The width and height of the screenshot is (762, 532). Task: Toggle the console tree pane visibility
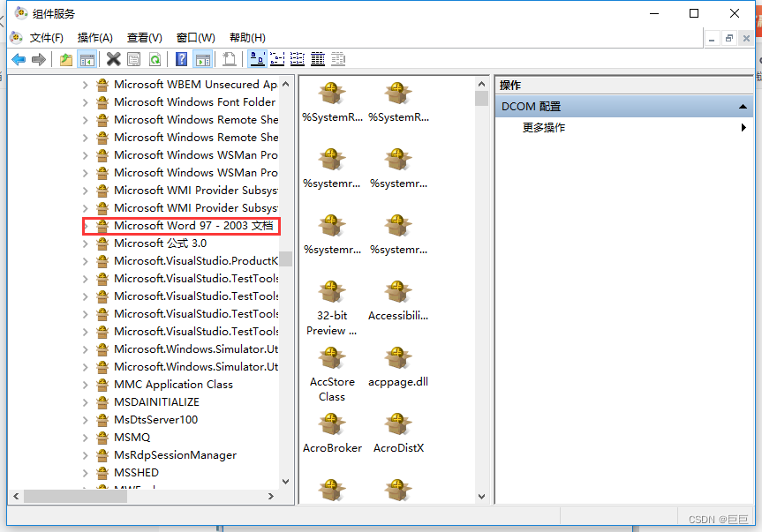(85, 58)
